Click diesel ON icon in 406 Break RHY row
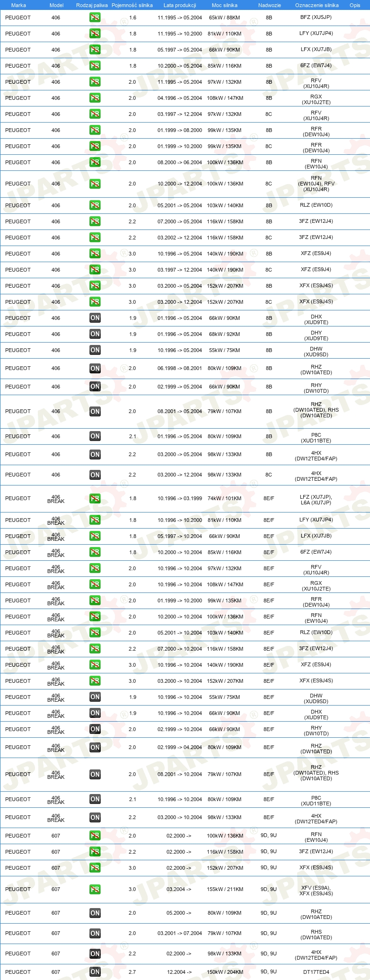 click(x=95, y=729)
